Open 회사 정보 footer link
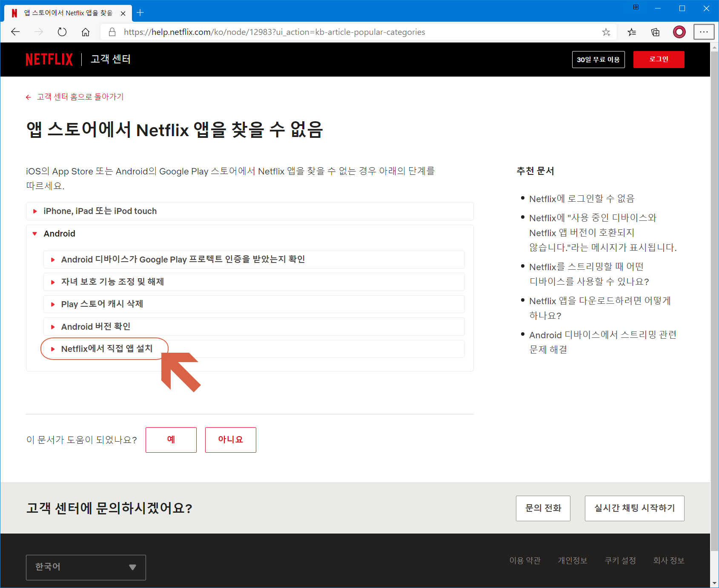 click(669, 561)
